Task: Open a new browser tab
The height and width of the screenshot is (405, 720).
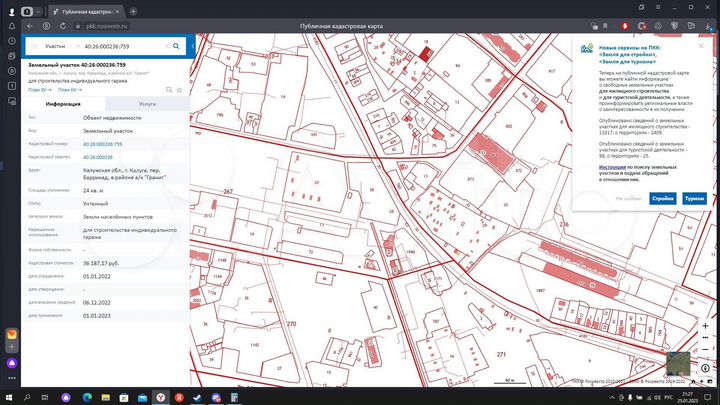Action: (x=133, y=11)
